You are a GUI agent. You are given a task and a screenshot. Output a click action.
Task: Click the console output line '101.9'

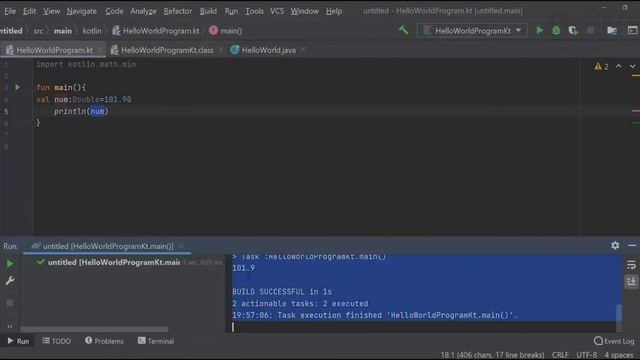[x=243, y=268]
